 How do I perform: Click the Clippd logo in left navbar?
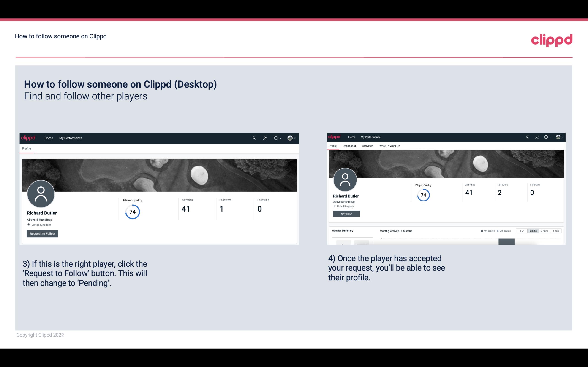tap(28, 138)
